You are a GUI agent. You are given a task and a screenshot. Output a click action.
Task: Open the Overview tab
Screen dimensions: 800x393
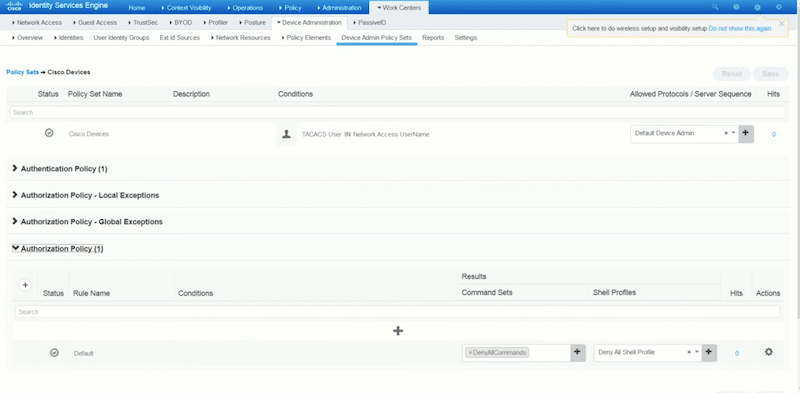click(28, 38)
